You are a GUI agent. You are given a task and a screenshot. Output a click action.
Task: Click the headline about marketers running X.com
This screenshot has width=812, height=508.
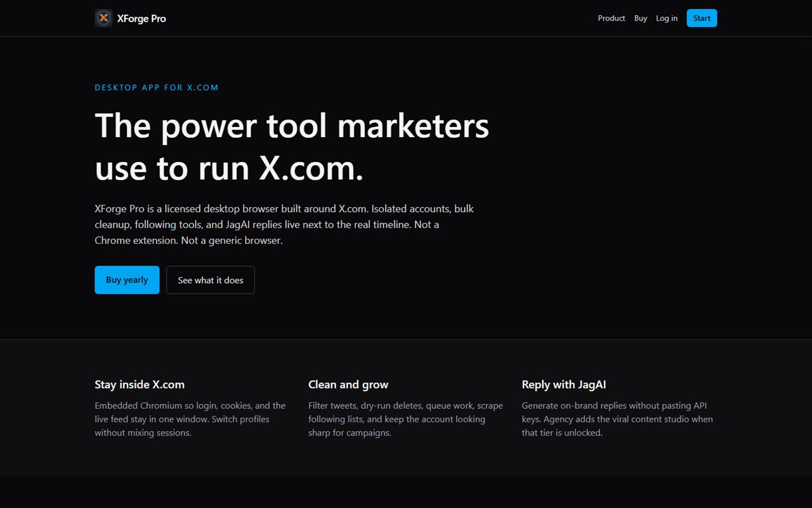point(292,147)
